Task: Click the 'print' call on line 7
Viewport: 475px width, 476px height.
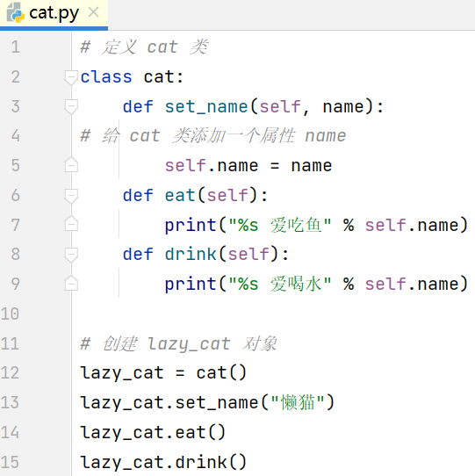Action: click(191, 225)
